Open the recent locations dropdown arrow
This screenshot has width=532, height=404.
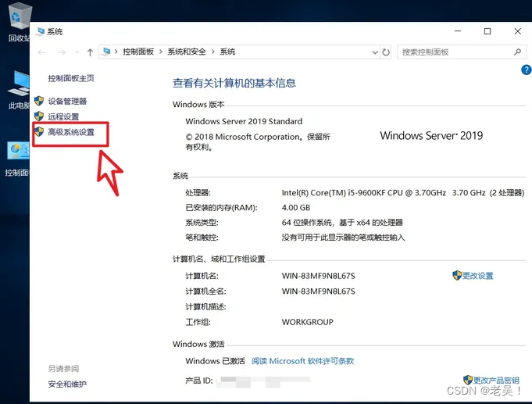pyautogui.click(x=77, y=52)
